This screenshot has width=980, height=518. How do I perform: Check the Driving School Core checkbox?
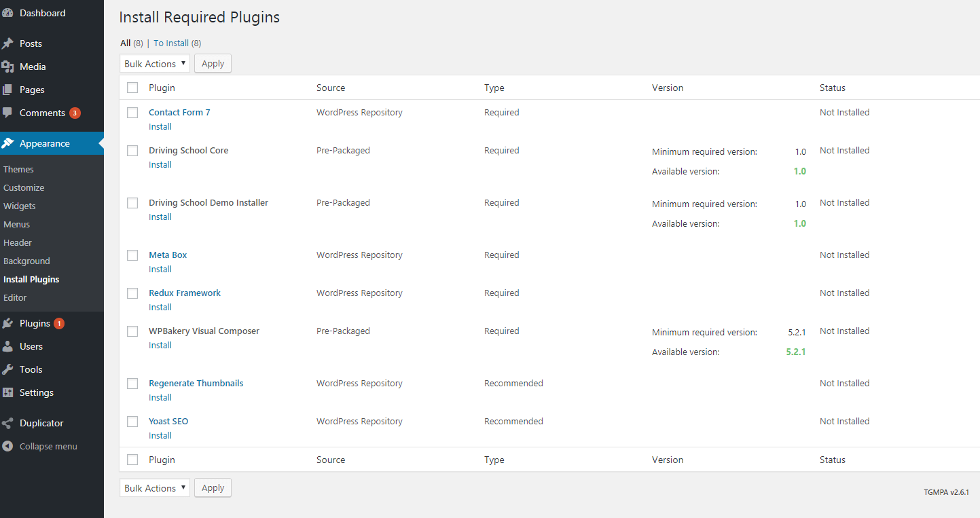132,151
